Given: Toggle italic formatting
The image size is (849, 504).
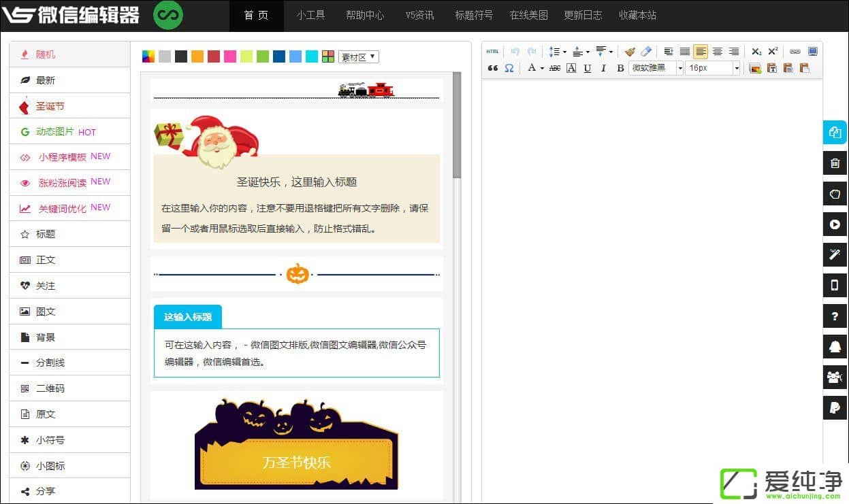Looking at the screenshot, I should [604, 68].
